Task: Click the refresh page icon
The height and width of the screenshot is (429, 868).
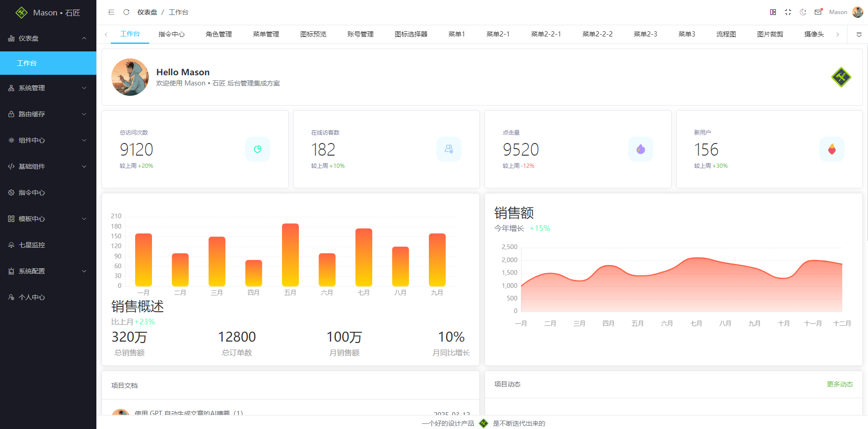Action: click(x=126, y=12)
